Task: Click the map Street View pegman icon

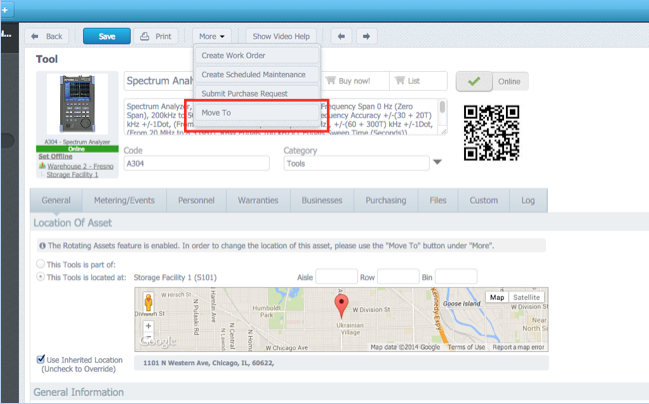Action: (149, 302)
